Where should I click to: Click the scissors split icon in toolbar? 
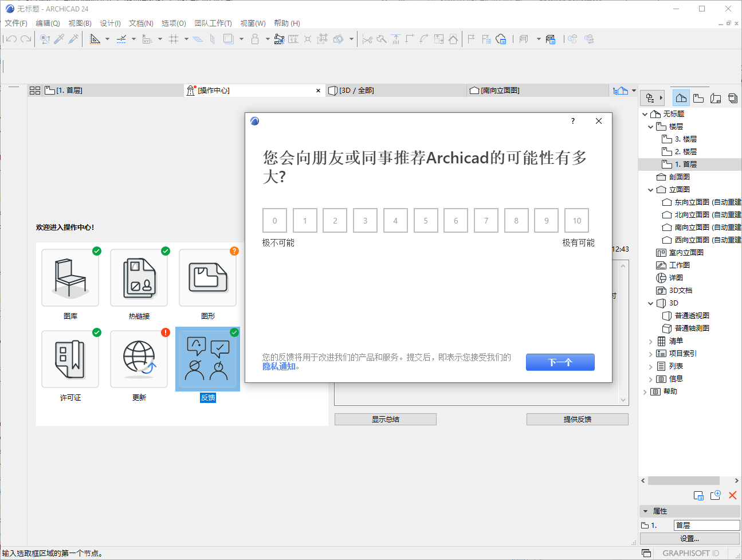(x=367, y=39)
